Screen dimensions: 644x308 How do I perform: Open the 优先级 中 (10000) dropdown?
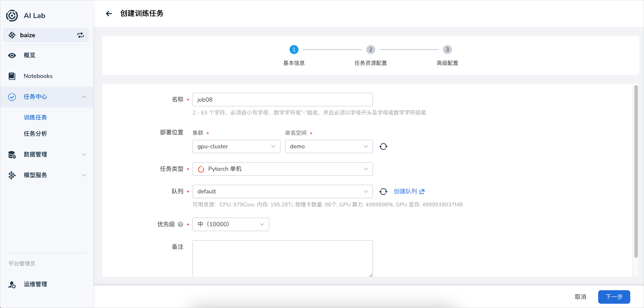231,224
